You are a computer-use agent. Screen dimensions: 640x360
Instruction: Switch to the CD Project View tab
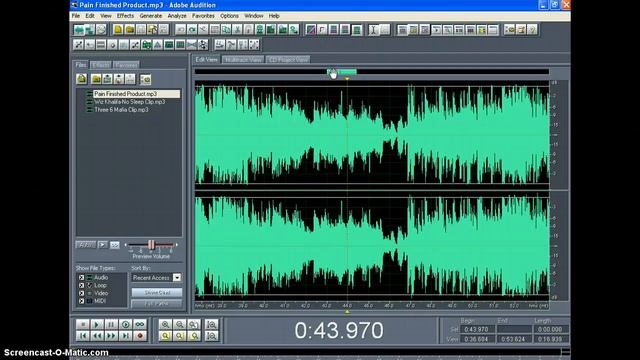pyautogui.click(x=288, y=60)
